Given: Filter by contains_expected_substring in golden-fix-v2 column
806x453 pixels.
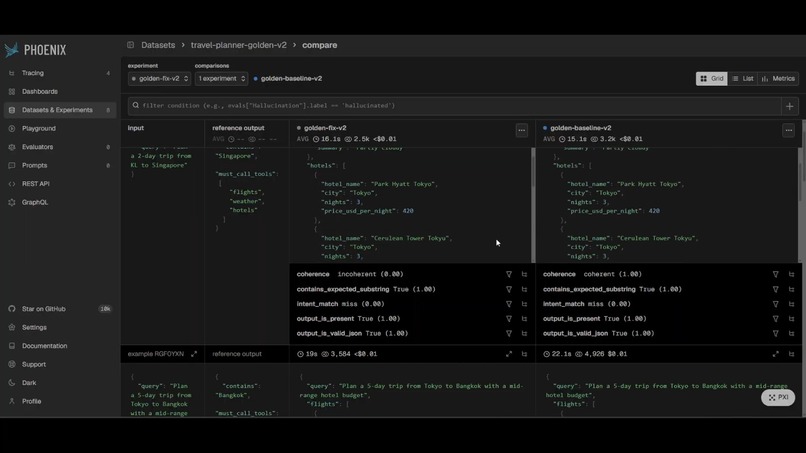Looking at the screenshot, I should [508, 289].
